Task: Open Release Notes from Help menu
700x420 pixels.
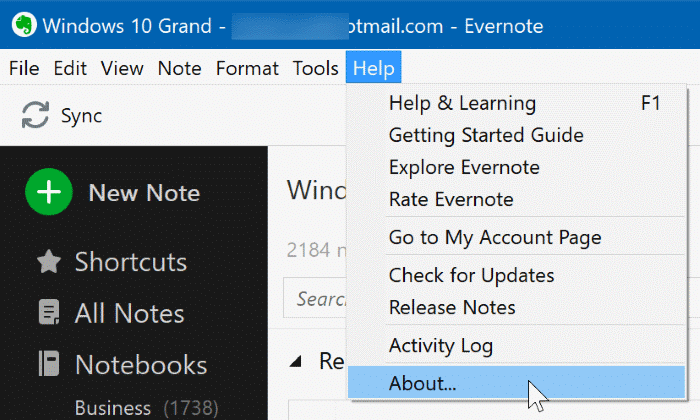Action: [516, 308]
